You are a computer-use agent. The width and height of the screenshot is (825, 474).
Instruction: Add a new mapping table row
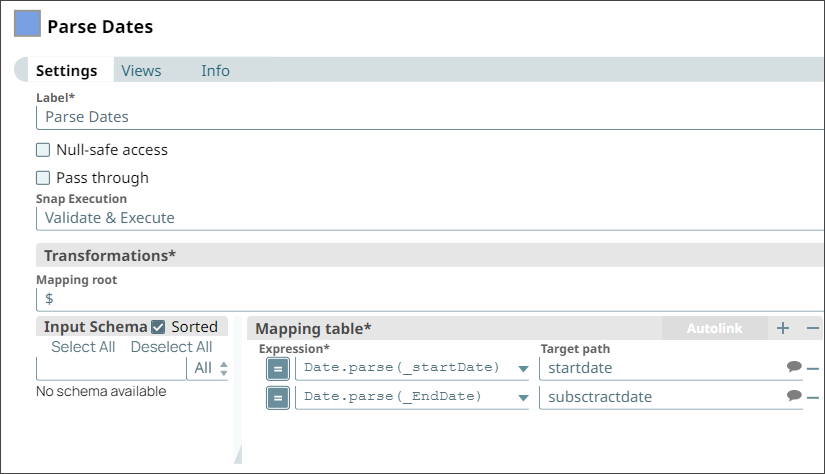[783, 328]
